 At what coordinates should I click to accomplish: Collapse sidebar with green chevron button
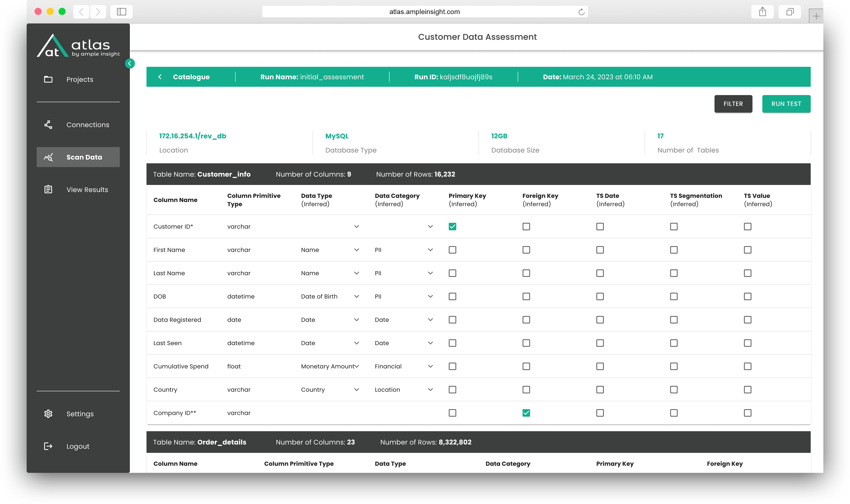tap(129, 63)
